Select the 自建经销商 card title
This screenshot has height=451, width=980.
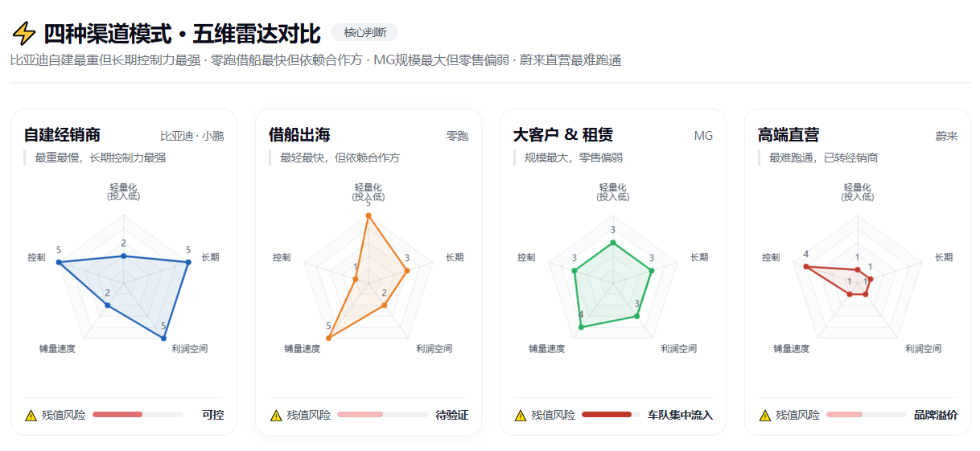tap(62, 135)
